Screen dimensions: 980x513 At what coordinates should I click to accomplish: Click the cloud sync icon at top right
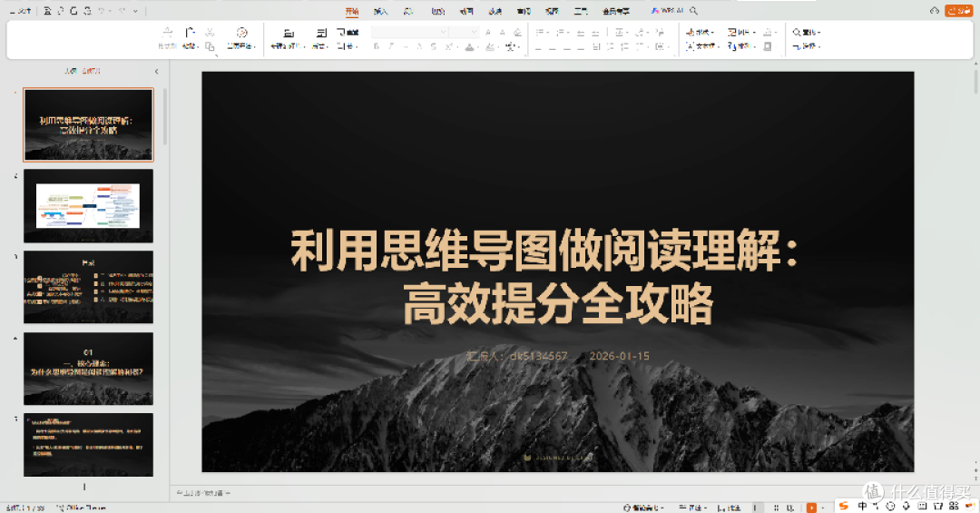pos(935,11)
